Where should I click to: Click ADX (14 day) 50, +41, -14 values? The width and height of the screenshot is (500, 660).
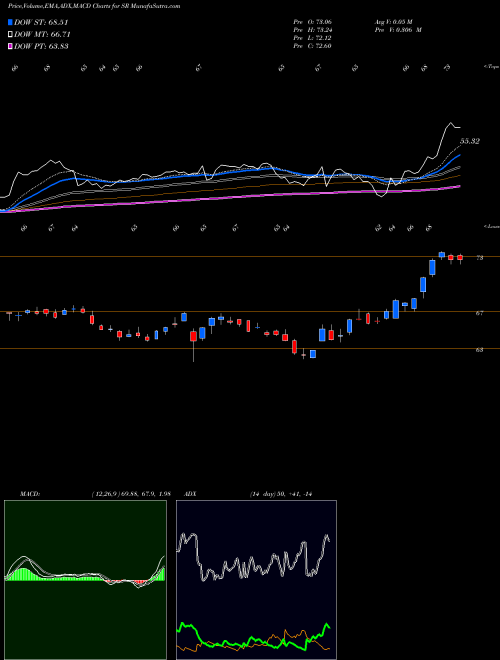280,494
